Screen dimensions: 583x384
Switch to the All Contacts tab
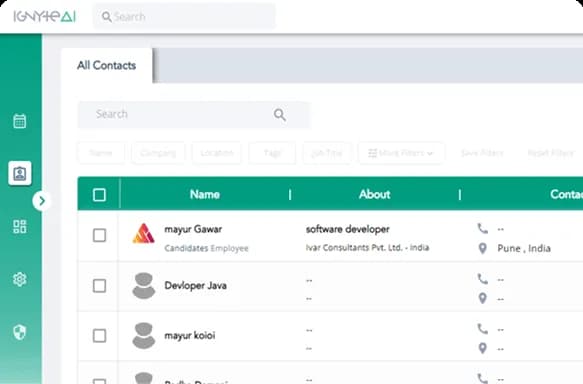click(107, 65)
